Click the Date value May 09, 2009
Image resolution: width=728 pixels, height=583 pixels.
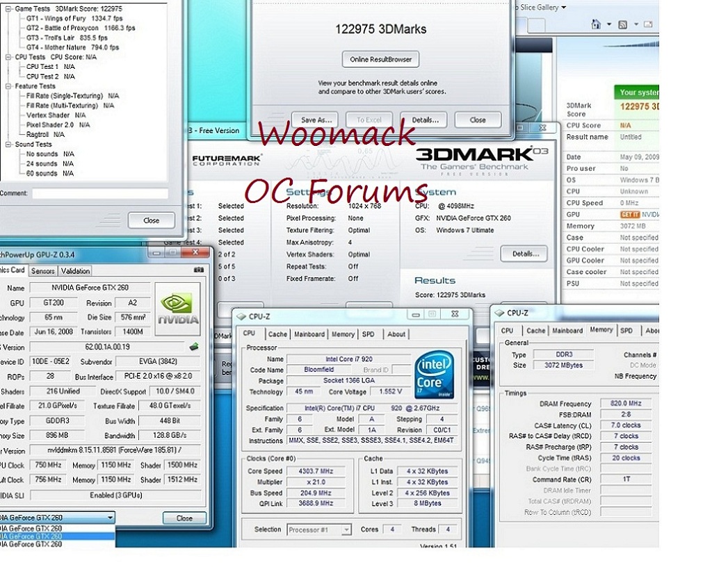click(x=639, y=157)
